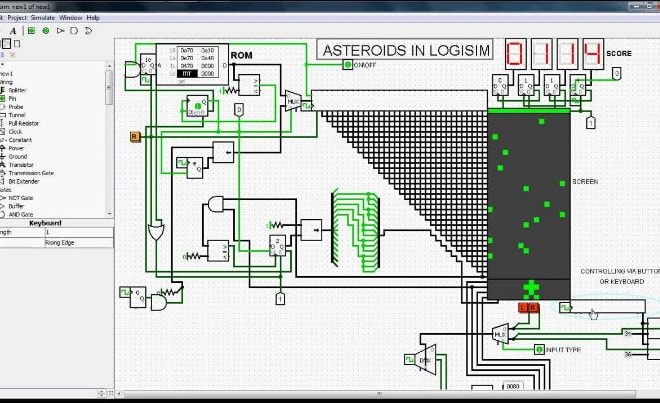Image resolution: width=660 pixels, height=403 pixels.
Task: Open the Simulate menu
Action: 43,18
